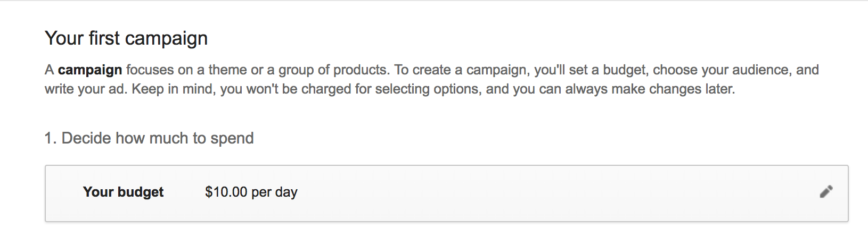Click the "Decide how much to spend" heading
This screenshot has width=868, height=236.
coord(158,138)
